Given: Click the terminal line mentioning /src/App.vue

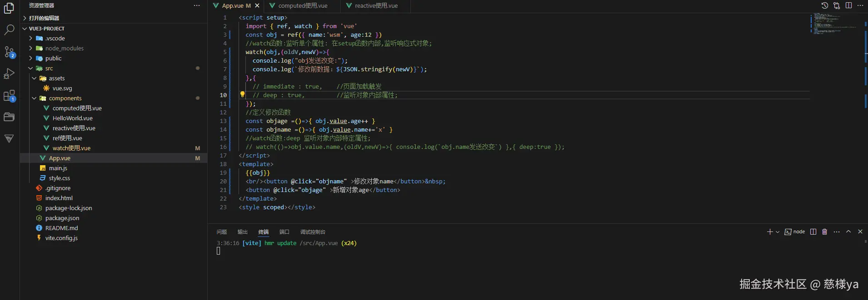Looking at the screenshot, I should tap(287, 243).
